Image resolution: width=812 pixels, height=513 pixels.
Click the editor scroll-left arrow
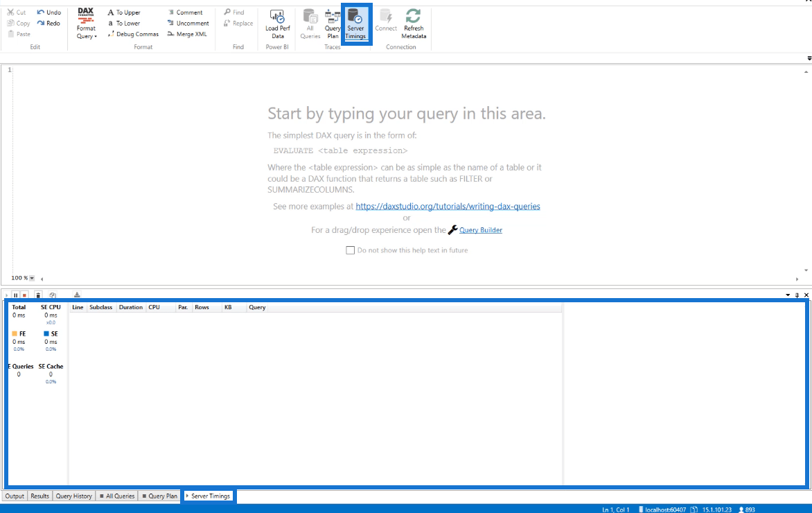[42, 279]
